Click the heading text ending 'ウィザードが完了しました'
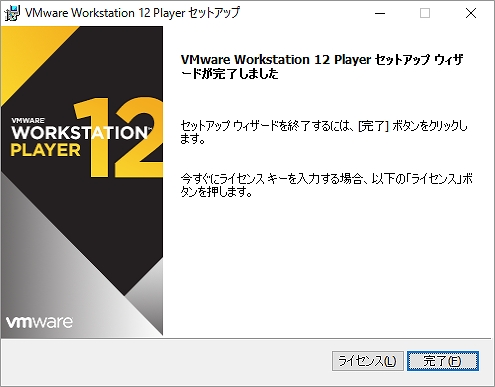Screen dimensions: 495x387 point(322,66)
